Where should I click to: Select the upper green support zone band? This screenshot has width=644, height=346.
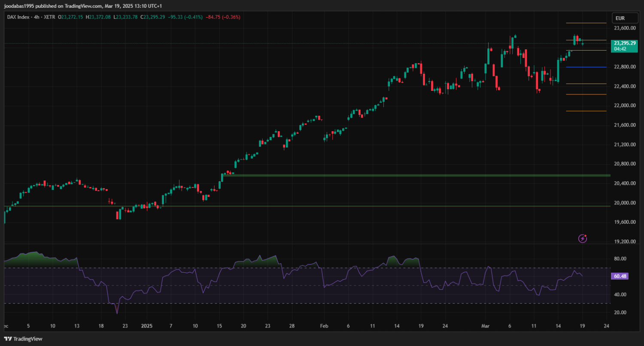pos(386,175)
